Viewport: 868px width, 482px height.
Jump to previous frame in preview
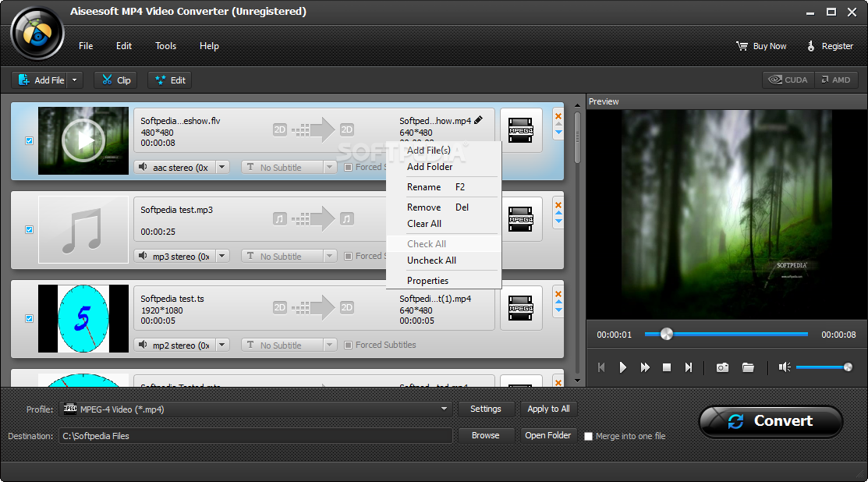tap(602, 367)
